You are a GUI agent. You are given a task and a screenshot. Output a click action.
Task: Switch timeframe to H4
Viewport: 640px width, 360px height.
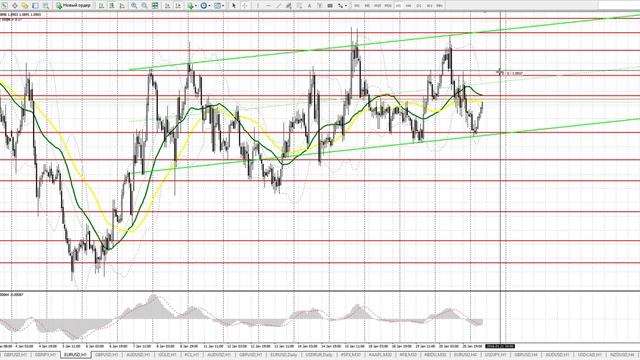point(409,6)
